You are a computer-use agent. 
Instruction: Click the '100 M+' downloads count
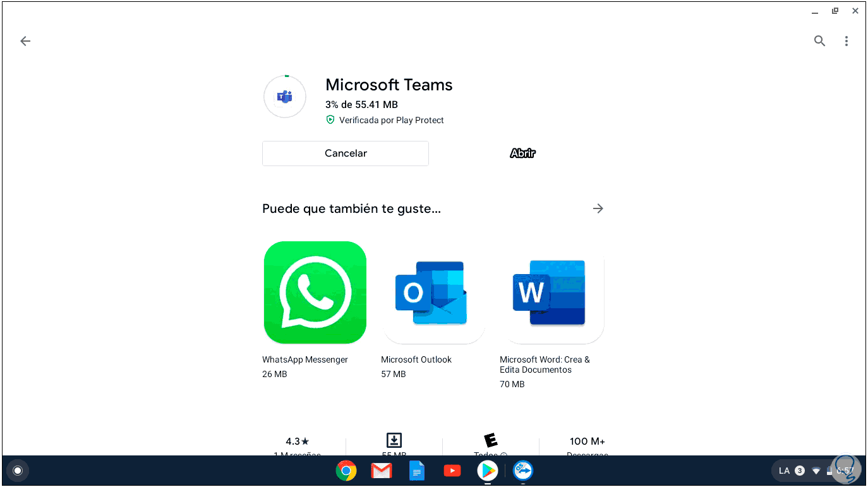(588, 442)
